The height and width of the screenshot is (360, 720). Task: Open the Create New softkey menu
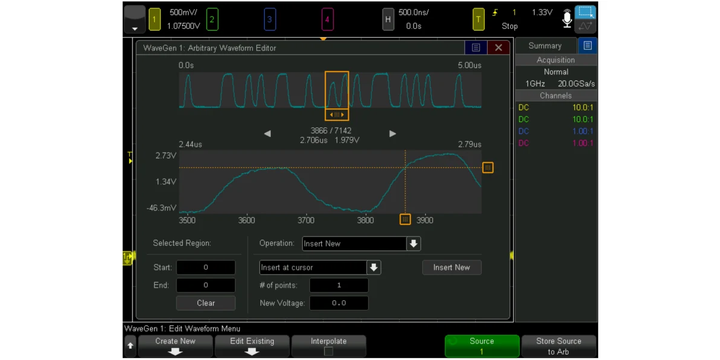(x=175, y=346)
